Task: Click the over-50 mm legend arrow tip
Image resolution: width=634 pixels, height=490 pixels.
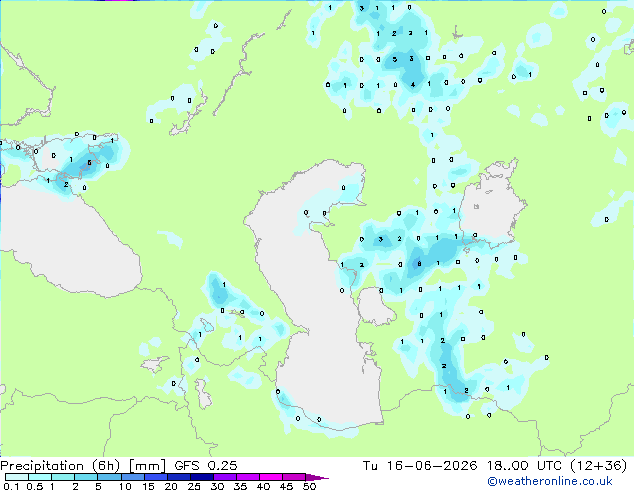Action: click(x=317, y=477)
